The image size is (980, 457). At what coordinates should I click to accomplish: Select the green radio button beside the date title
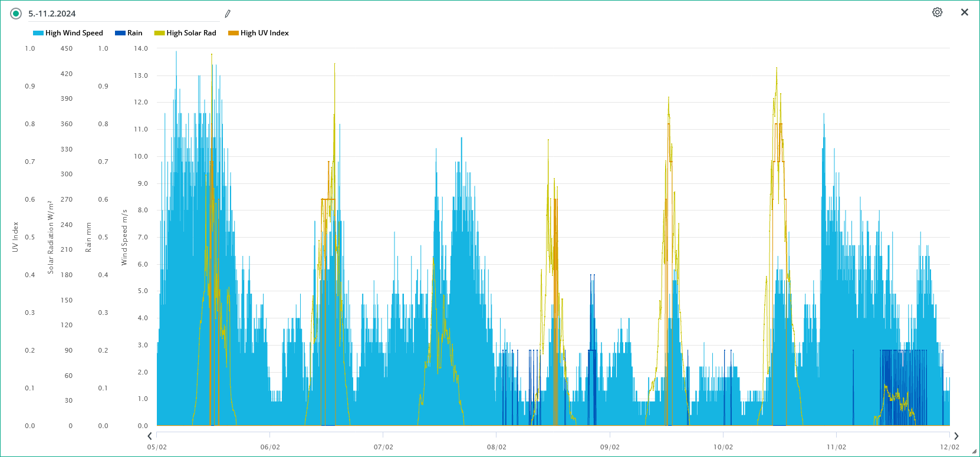16,14
